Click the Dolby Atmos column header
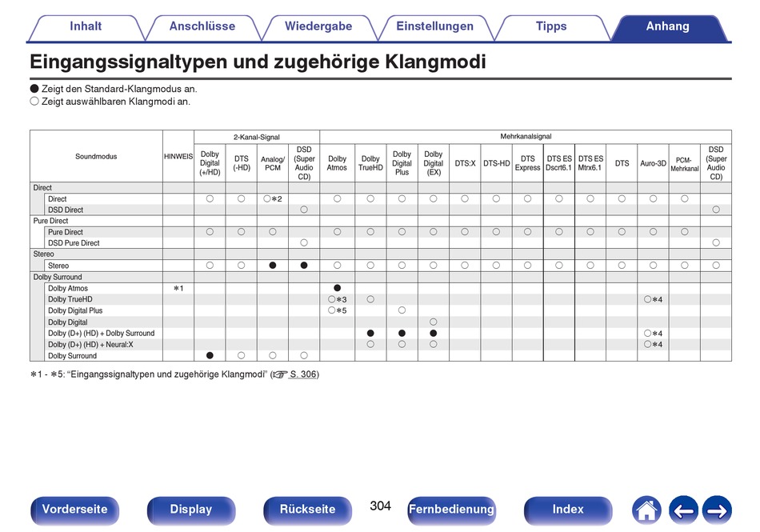Viewport: 760px width, 532px height. tap(337, 163)
